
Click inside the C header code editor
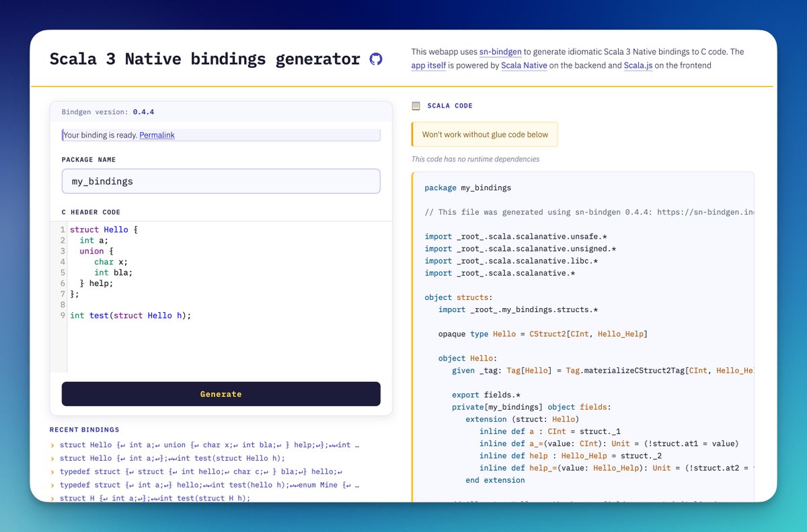pos(221,297)
